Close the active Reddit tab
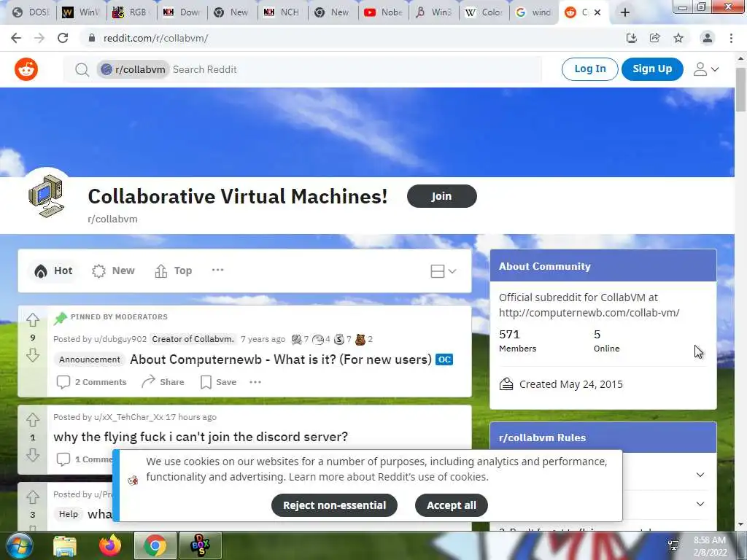This screenshot has height=560, width=747. pos(597,12)
